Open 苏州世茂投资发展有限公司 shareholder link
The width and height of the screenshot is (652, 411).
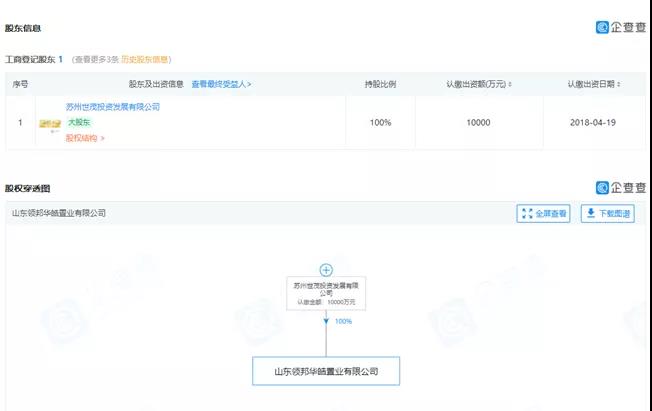[113, 107]
